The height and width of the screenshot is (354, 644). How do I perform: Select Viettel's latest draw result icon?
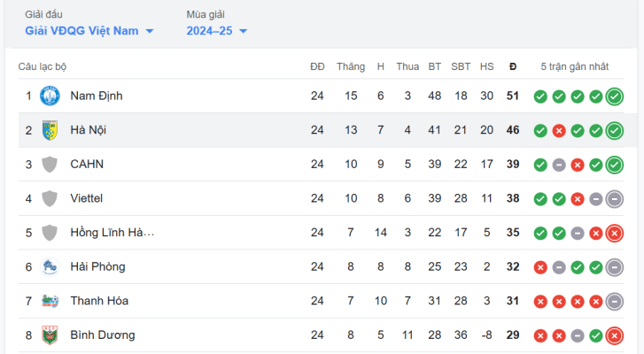(615, 199)
